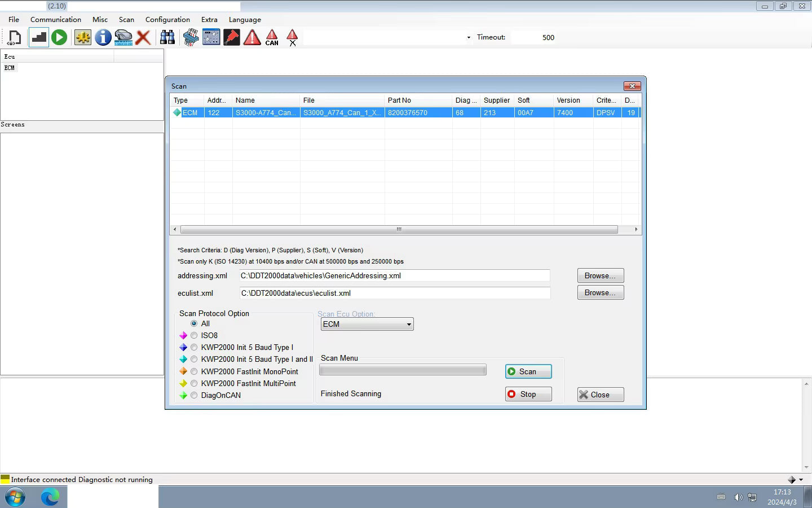Click the ECU list horizontal scrollbar
Image resolution: width=812 pixels, height=508 pixels.
pos(399,229)
